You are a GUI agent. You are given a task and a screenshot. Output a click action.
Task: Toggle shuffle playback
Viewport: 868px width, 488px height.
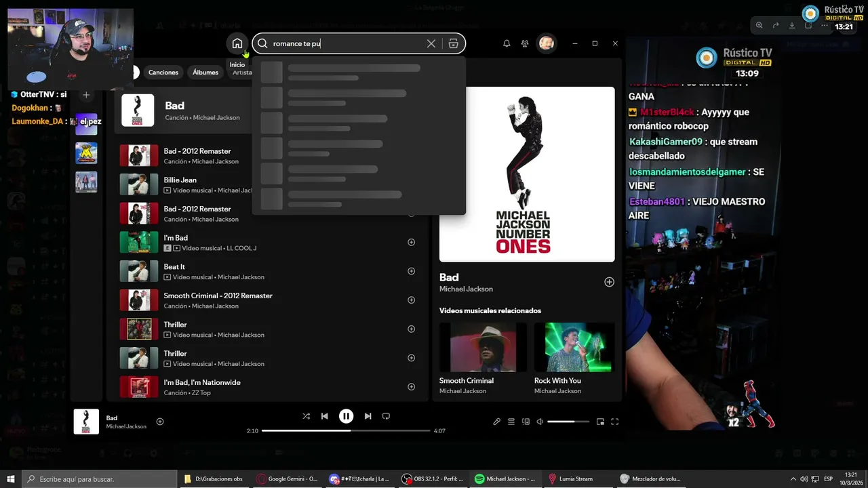coord(307,416)
